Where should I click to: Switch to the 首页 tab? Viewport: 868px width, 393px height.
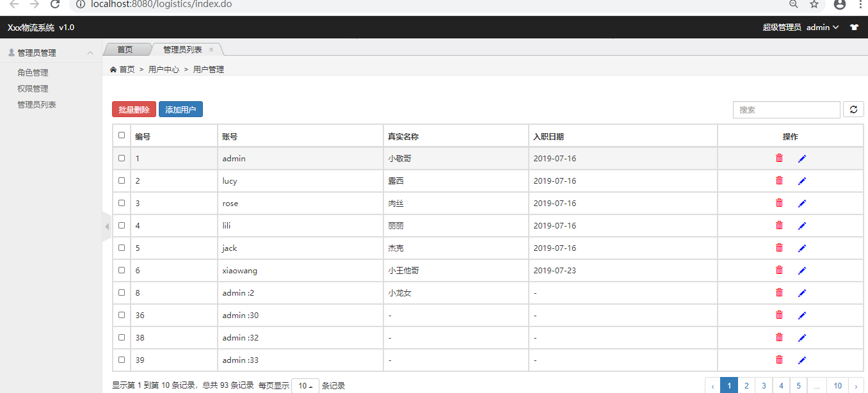coord(125,49)
